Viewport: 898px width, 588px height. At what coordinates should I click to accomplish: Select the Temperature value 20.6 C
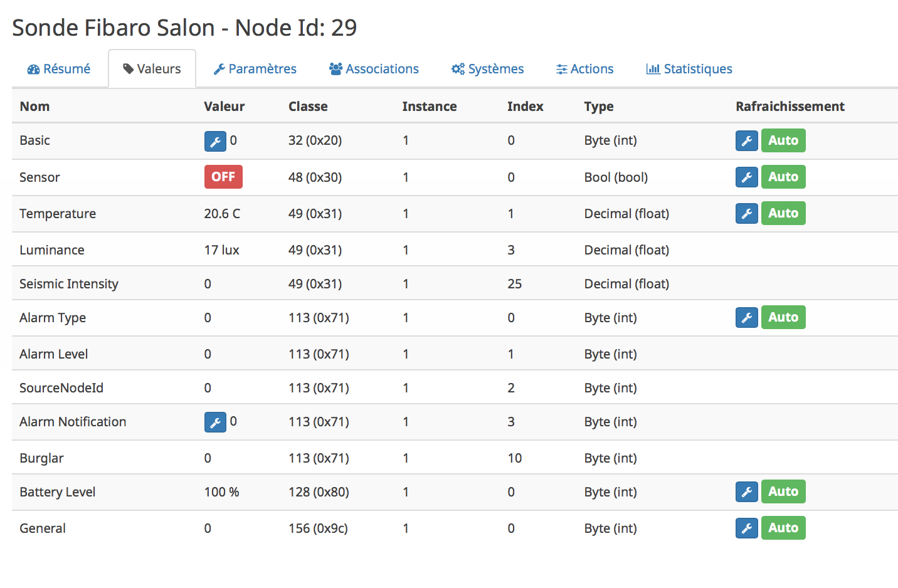click(x=222, y=214)
